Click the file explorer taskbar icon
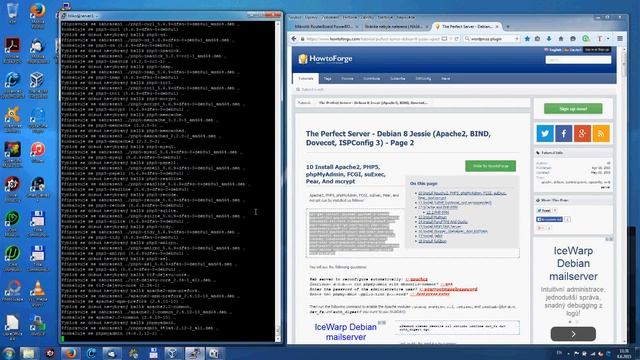This screenshot has height=360, width=640. coord(28,353)
